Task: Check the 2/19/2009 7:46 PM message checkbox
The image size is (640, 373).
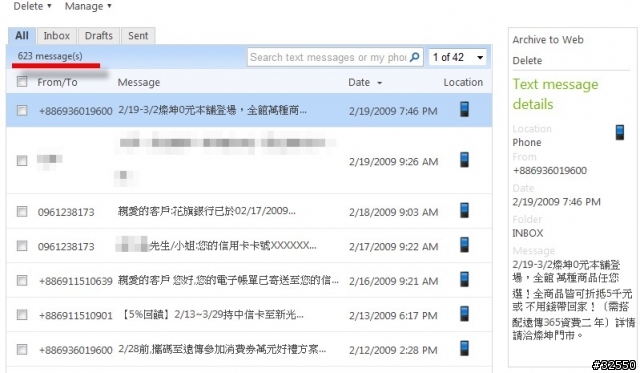Action: (22, 110)
